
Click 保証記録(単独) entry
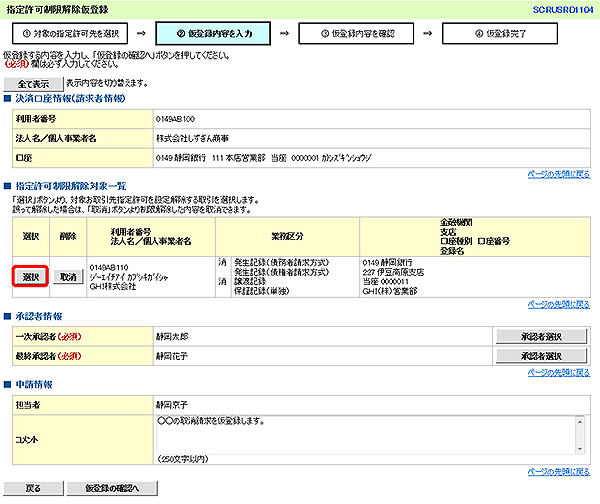(x=262, y=291)
